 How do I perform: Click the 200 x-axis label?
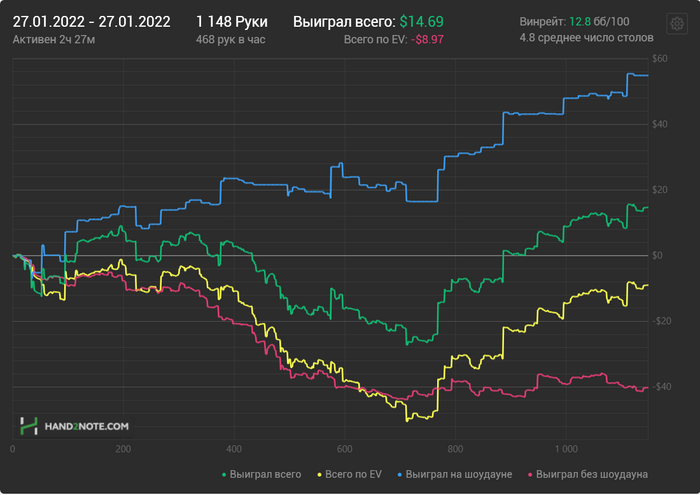pyautogui.click(x=123, y=449)
